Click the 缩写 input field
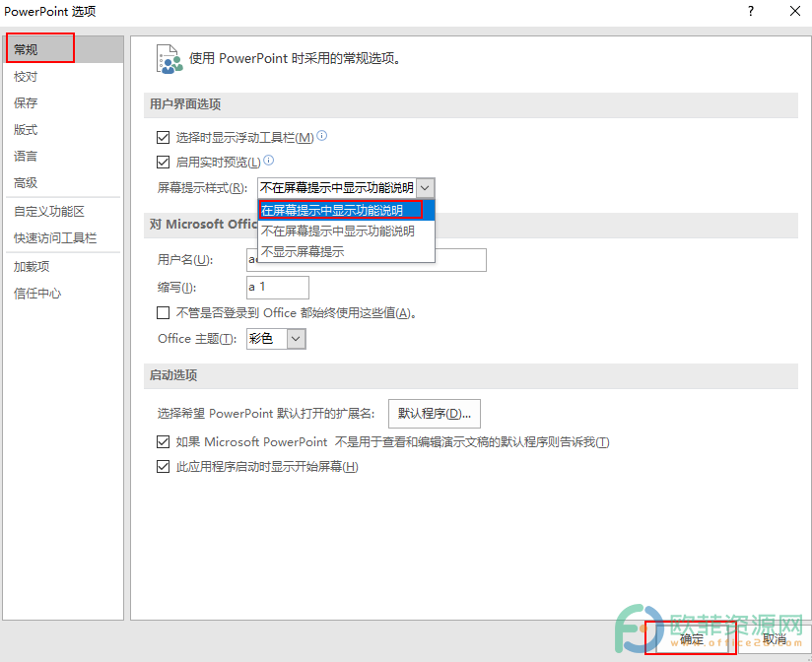812x662 pixels. click(x=278, y=288)
